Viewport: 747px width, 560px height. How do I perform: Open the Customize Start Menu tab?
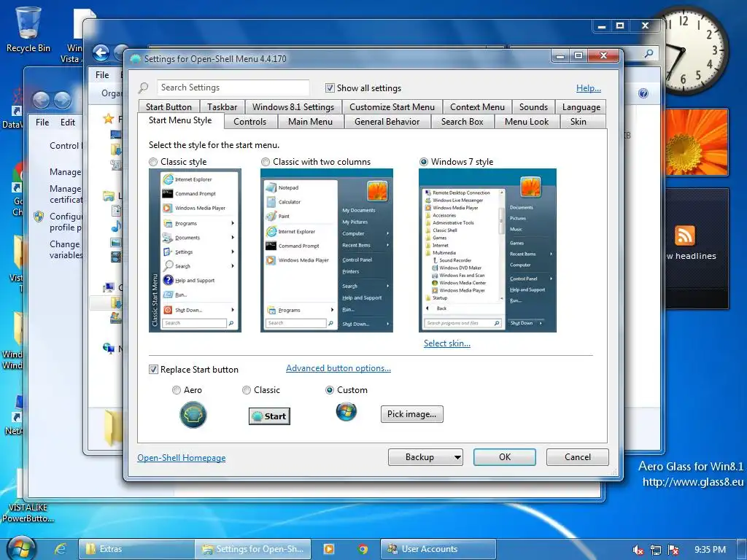392,106
